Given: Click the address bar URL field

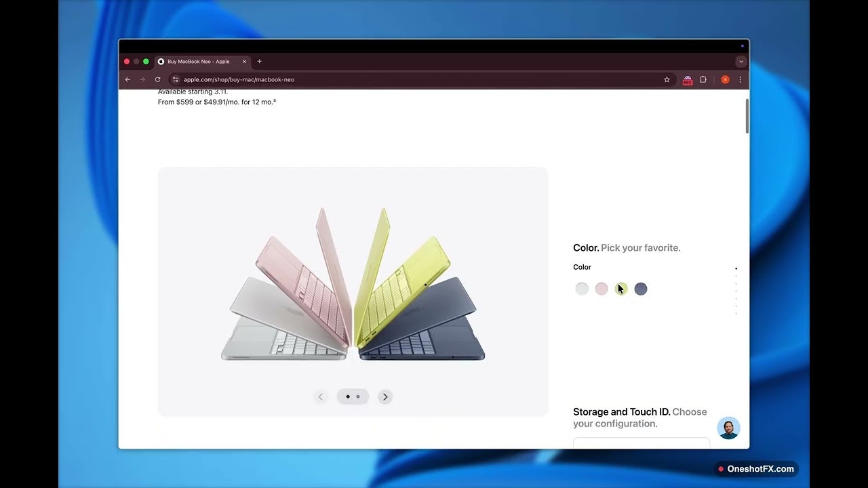Looking at the screenshot, I should pos(420,79).
